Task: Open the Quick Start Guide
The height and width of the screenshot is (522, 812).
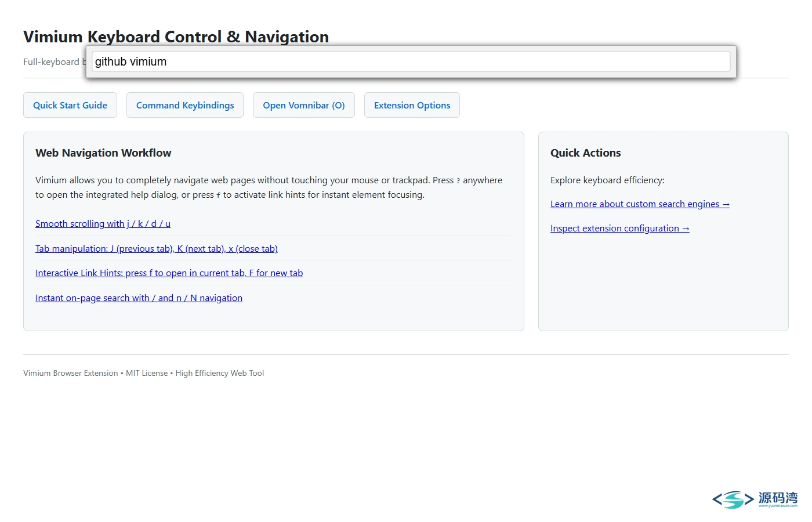Action: click(x=70, y=105)
